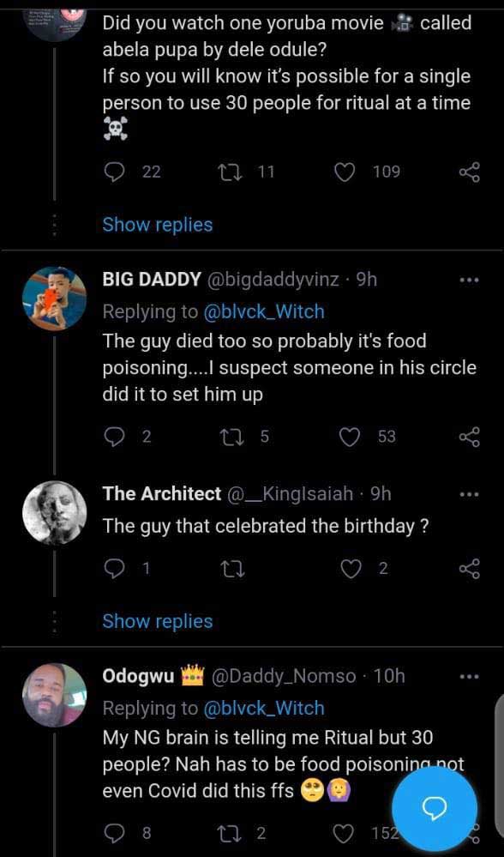
Task: Open more options for Odogwu's tweet
Action: pos(469,677)
